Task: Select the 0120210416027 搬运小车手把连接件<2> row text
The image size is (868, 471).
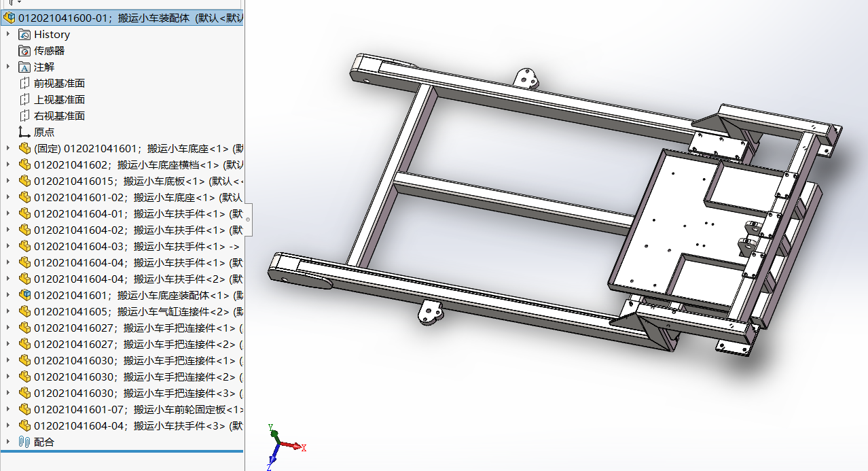Action: tap(139, 345)
